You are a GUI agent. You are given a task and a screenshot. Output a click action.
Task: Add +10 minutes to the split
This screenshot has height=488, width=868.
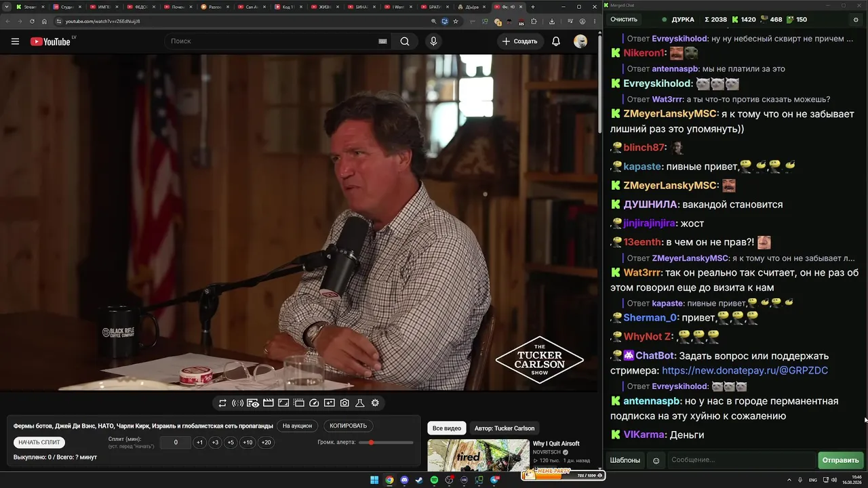(x=248, y=443)
